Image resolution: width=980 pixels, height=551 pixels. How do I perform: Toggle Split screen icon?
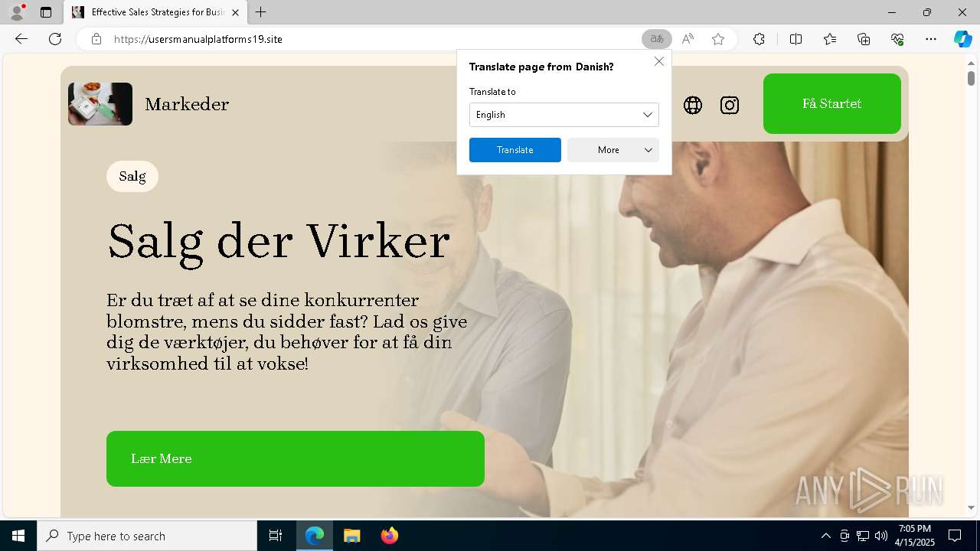[795, 39]
